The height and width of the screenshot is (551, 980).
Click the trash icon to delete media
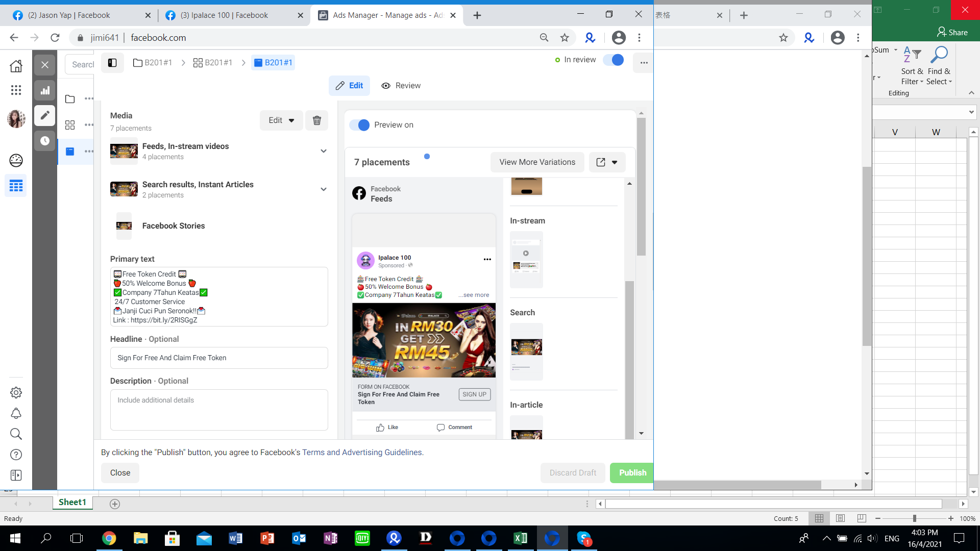(x=316, y=120)
